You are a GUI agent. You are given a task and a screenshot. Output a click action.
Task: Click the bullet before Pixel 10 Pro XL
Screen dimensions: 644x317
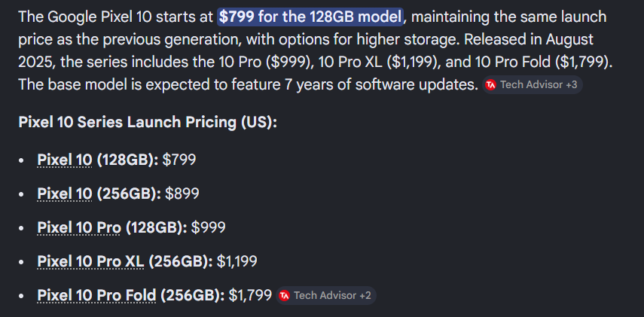[x=23, y=262]
